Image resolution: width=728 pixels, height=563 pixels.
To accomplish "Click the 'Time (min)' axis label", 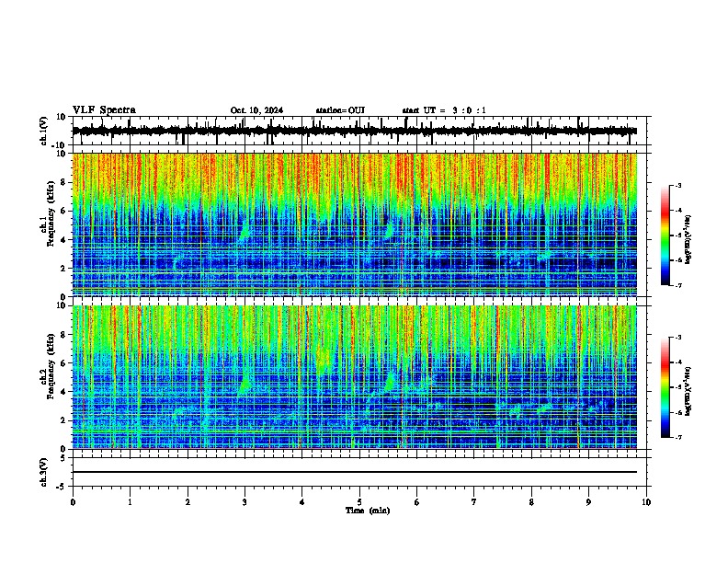I will tap(368, 511).
